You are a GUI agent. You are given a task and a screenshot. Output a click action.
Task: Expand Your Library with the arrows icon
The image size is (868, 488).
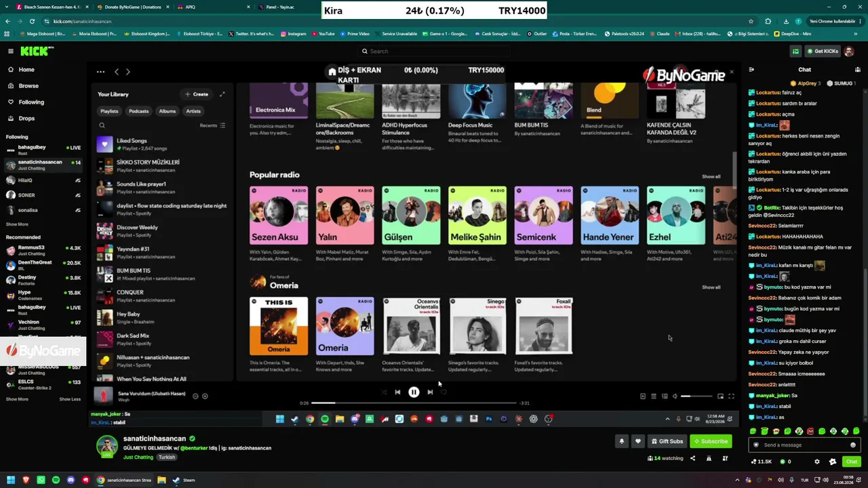[x=222, y=94]
